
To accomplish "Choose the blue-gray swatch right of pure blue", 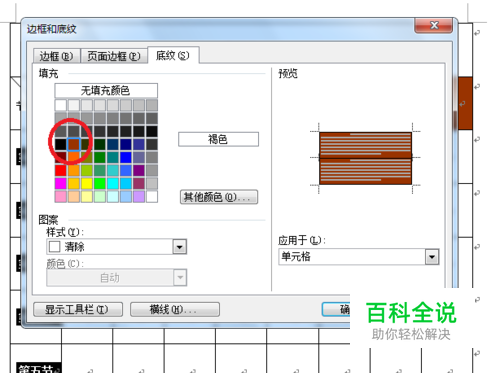I will pyautogui.click(x=139, y=157).
